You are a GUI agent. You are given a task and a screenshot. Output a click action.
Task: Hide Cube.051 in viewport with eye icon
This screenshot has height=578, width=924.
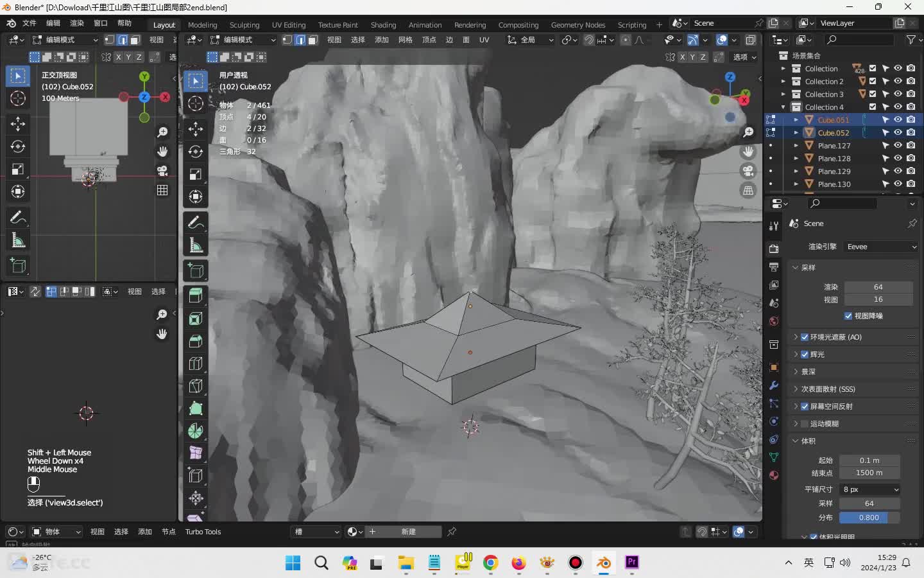[898, 119]
